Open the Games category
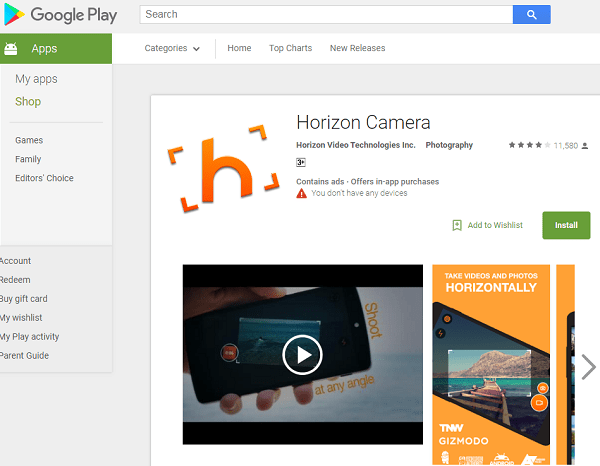Viewport: 600px width, 466px height. click(29, 140)
